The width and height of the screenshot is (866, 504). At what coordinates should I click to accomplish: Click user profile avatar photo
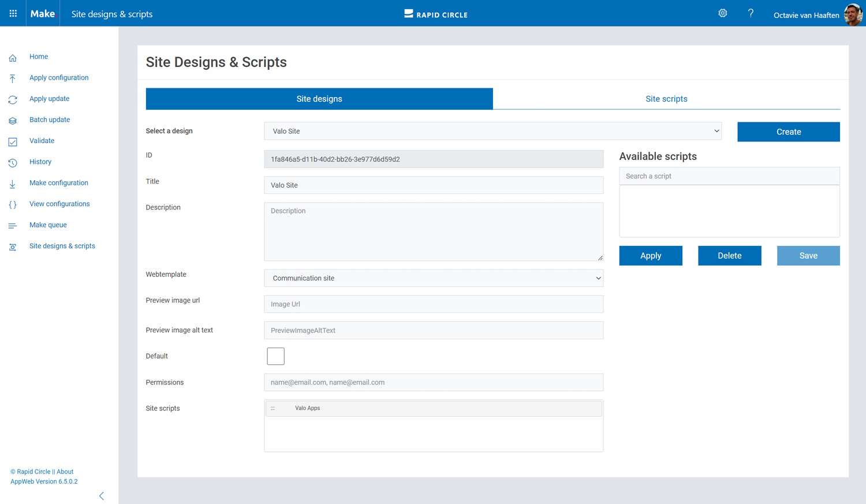tap(852, 14)
